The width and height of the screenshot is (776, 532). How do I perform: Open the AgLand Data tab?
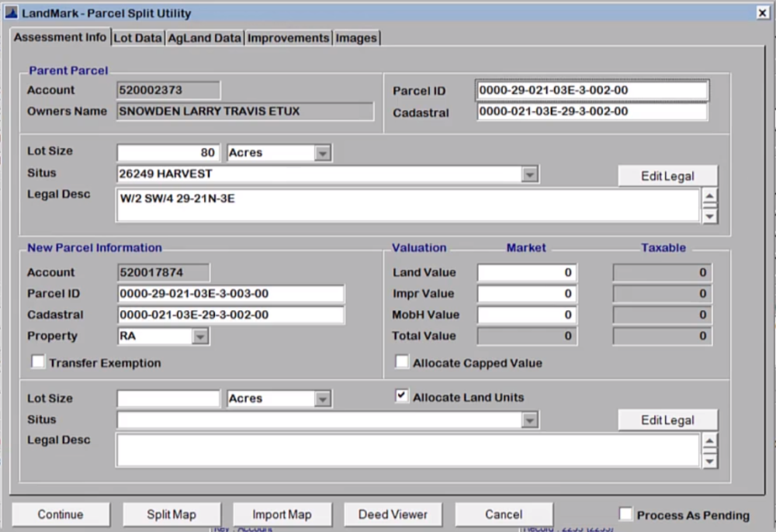click(203, 37)
